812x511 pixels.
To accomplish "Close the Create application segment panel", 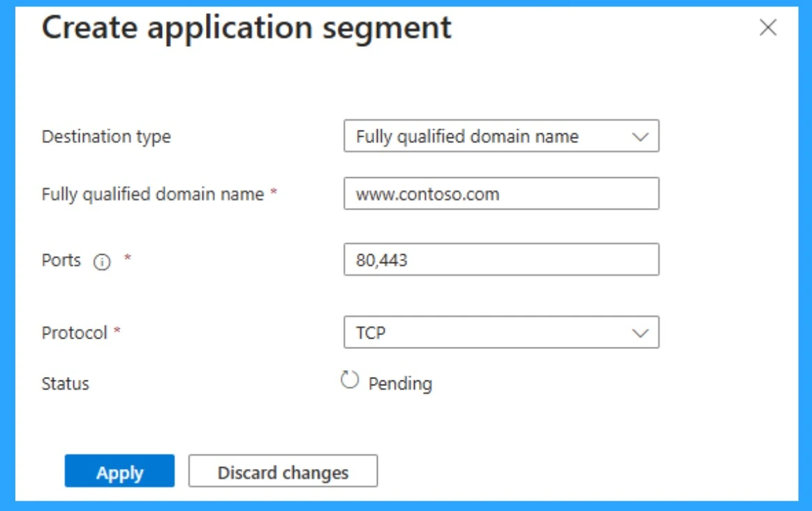I will tap(767, 27).
